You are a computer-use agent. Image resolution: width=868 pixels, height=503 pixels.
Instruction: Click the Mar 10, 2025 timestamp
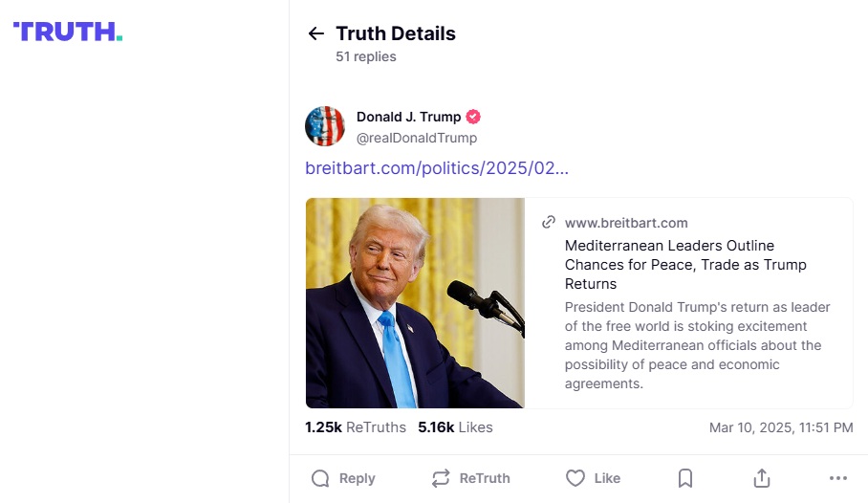click(781, 427)
